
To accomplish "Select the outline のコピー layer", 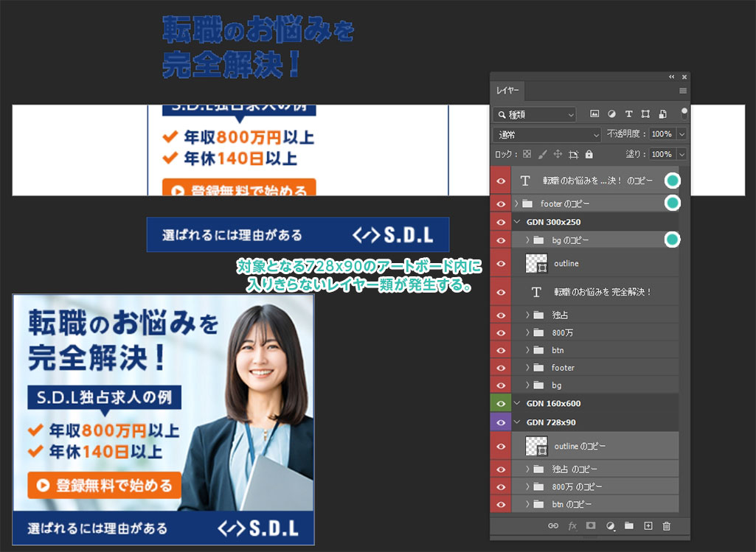I will [x=580, y=446].
